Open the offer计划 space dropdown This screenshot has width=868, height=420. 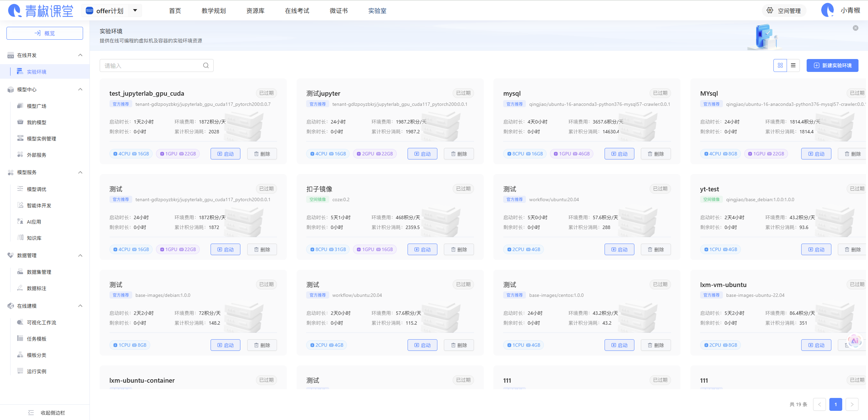pyautogui.click(x=135, y=11)
